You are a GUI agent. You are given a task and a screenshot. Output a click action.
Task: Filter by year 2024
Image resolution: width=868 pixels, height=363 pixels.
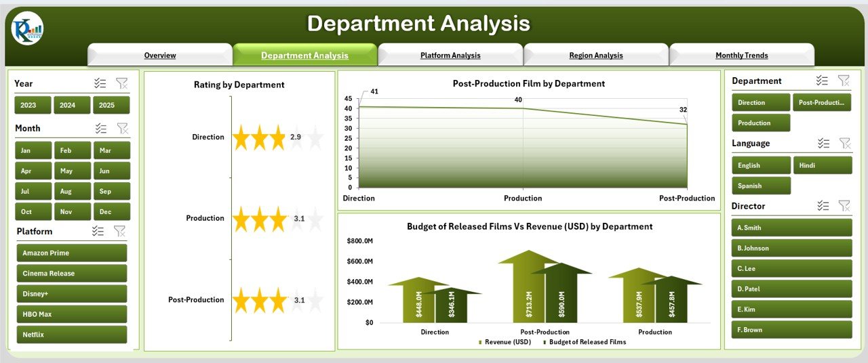67,105
